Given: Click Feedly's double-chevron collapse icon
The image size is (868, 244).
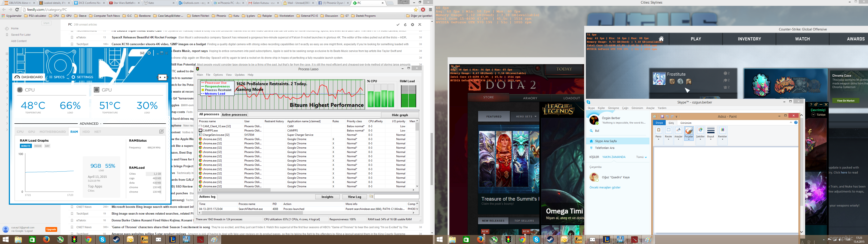Looking at the screenshot, I should [x=420, y=25].
